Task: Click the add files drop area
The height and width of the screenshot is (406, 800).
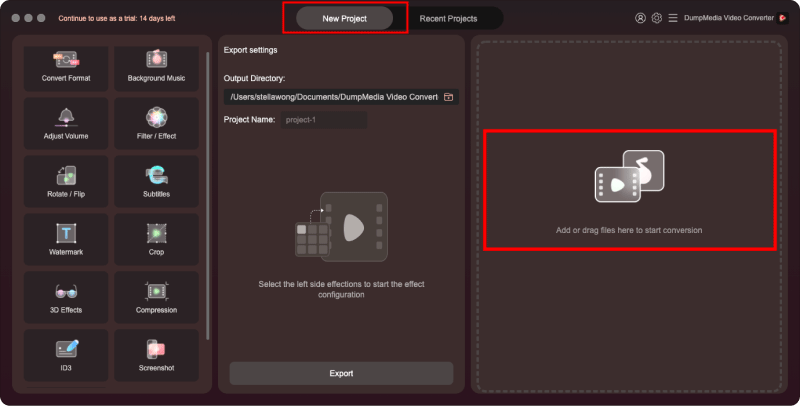Action: (x=629, y=190)
